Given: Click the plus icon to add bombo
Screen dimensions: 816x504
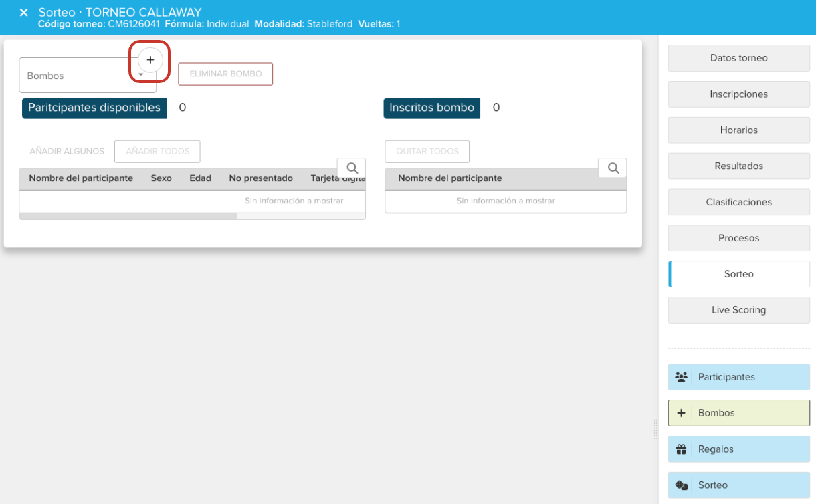Looking at the screenshot, I should (x=150, y=59).
